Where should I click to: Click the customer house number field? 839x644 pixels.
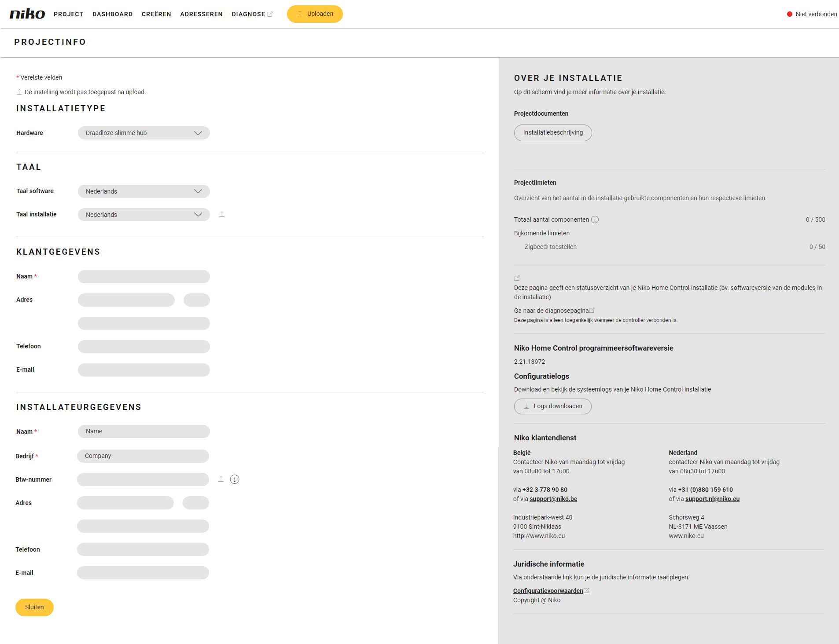coord(197,300)
